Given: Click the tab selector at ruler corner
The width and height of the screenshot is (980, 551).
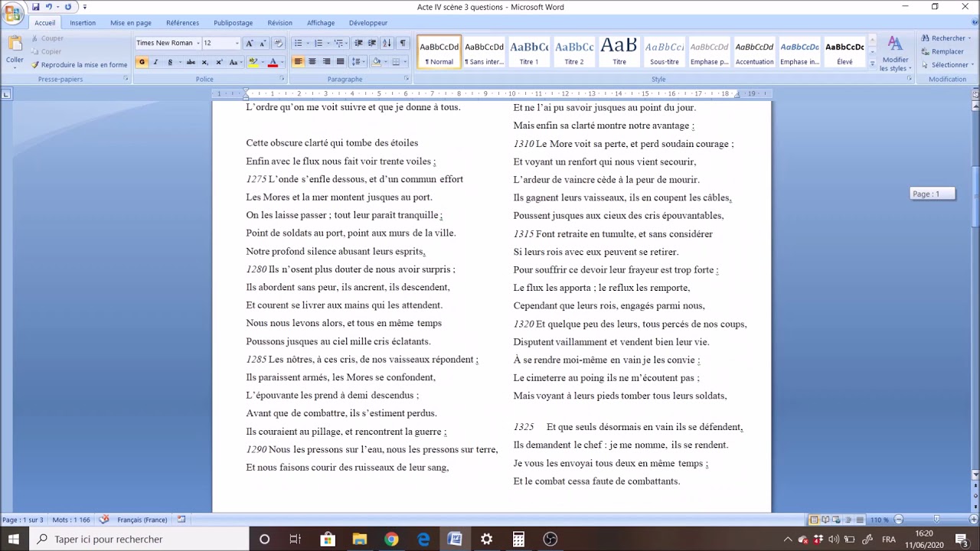Looking at the screenshot, I should coord(6,94).
